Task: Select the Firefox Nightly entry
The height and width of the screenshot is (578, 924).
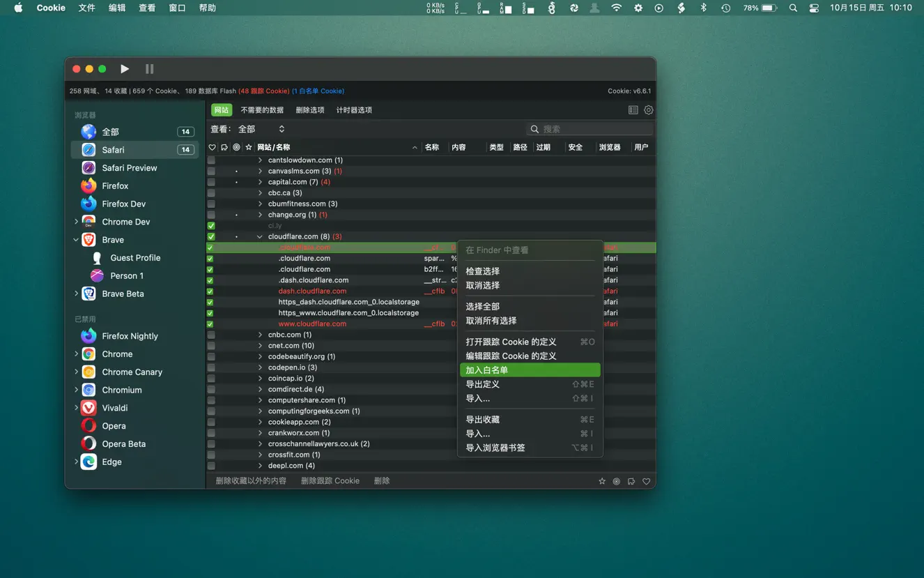Action: (130, 336)
